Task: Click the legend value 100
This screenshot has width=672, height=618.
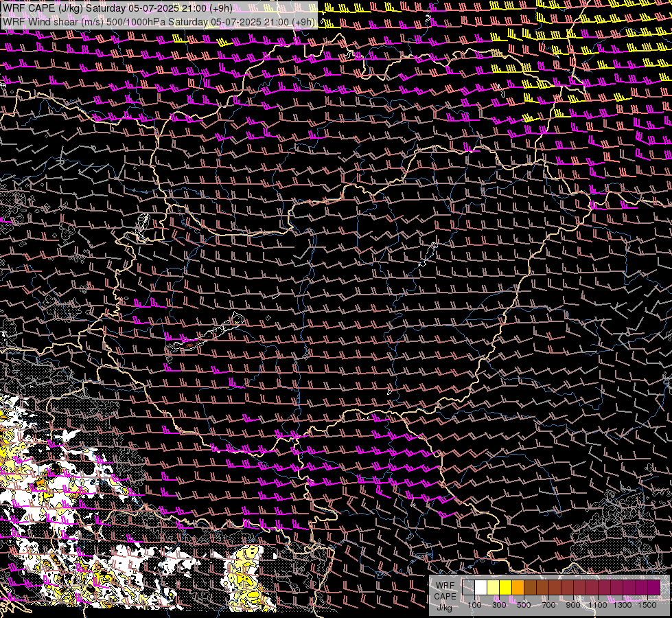Action: pyautogui.click(x=474, y=605)
